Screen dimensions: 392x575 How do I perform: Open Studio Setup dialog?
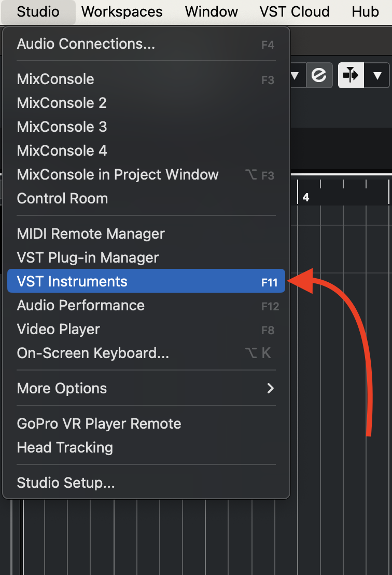tap(66, 483)
